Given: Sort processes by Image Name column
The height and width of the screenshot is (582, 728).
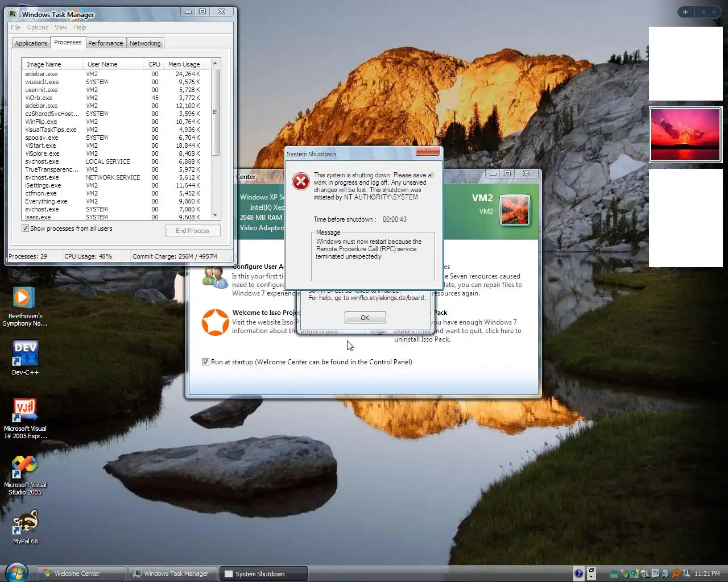Looking at the screenshot, I should (52, 64).
